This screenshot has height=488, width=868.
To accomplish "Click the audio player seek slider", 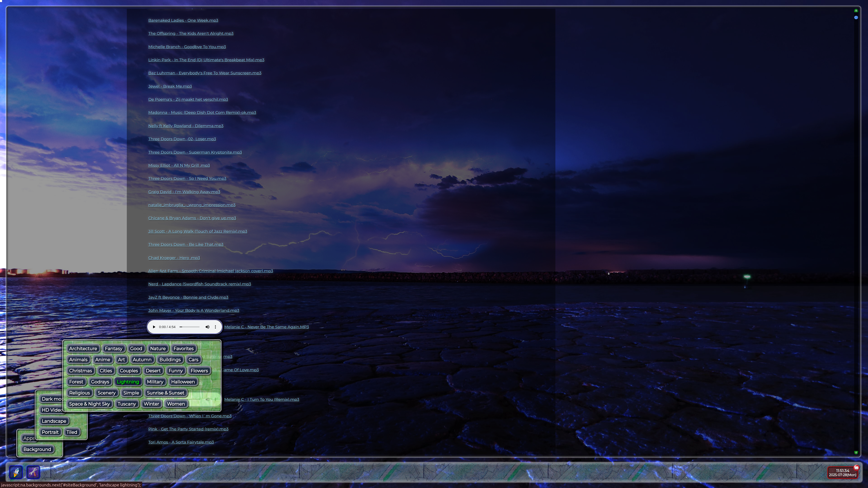I will 189,327.
